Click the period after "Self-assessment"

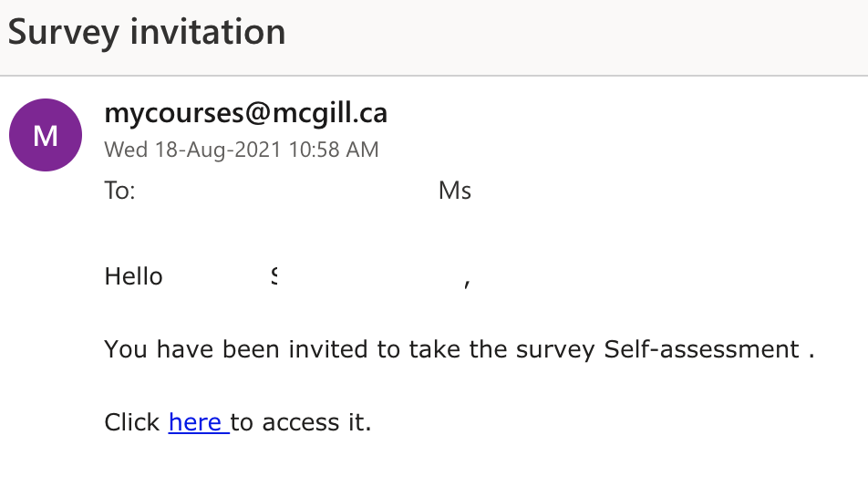(811, 351)
